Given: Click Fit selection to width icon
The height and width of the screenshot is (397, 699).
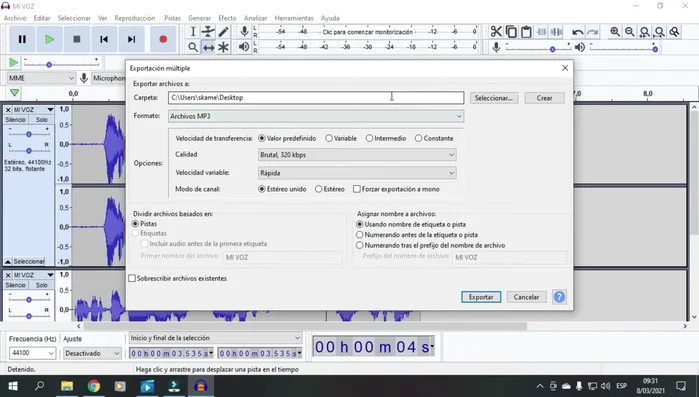Looking at the screenshot, I should (645, 32).
